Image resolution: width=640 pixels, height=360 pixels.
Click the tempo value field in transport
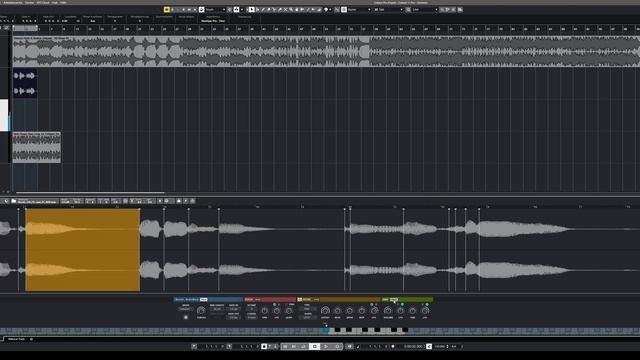[440, 346]
